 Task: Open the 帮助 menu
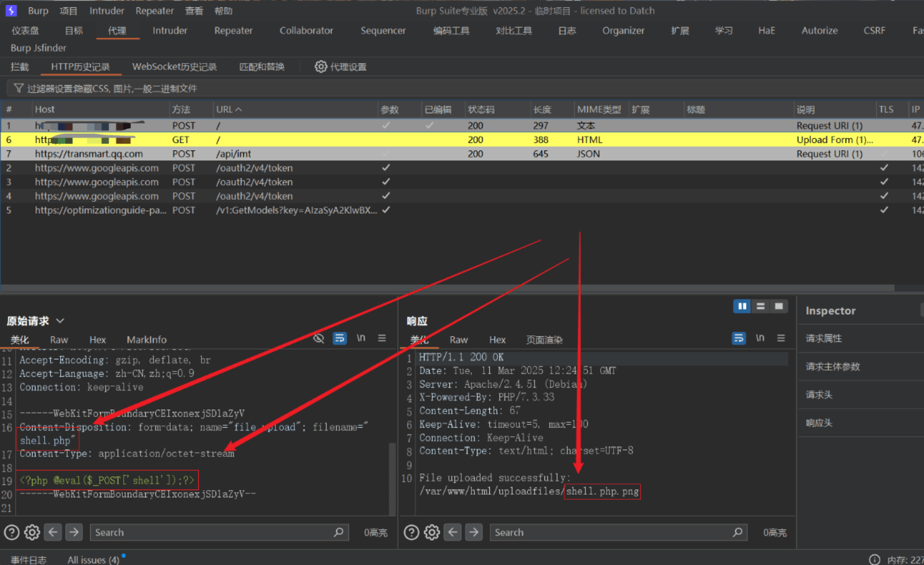224,11
